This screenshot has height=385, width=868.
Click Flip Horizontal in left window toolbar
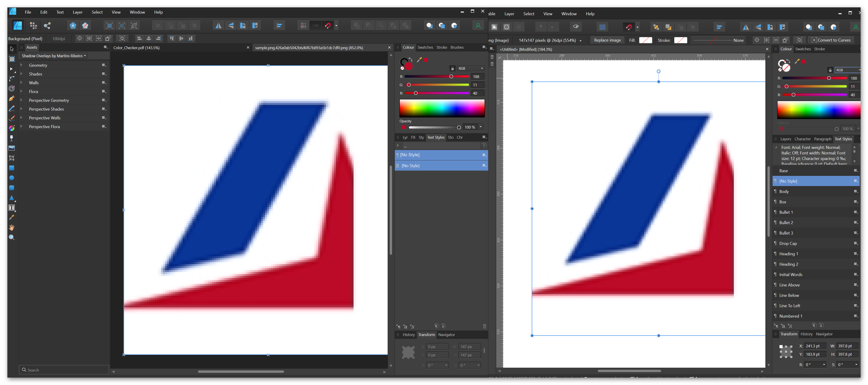tap(218, 26)
